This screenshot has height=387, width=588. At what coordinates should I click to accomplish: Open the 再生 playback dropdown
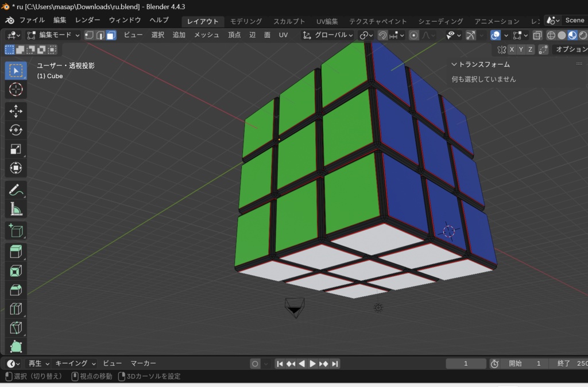(38, 364)
